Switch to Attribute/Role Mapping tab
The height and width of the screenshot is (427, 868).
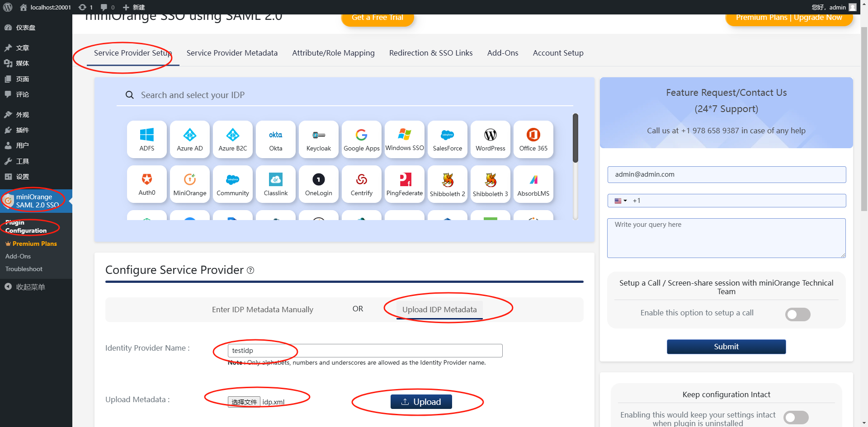pos(333,53)
